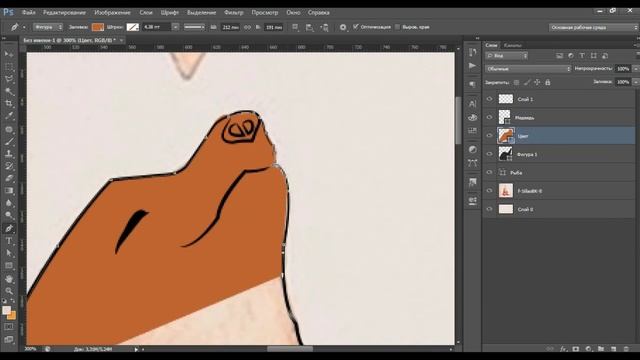Toggle Quick Mask mode icon
Image resolution: width=640 pixels, height=360 pixels.
click(9, 327)
